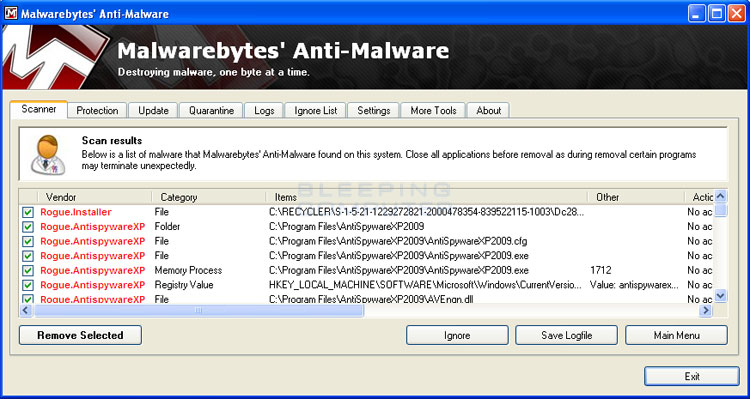Image resolution: width=750 pixels, height=399 pixels.
Task: Toggle checkbox for AntiSpywareXP2009.cfg file row
Action: [28, 241]
